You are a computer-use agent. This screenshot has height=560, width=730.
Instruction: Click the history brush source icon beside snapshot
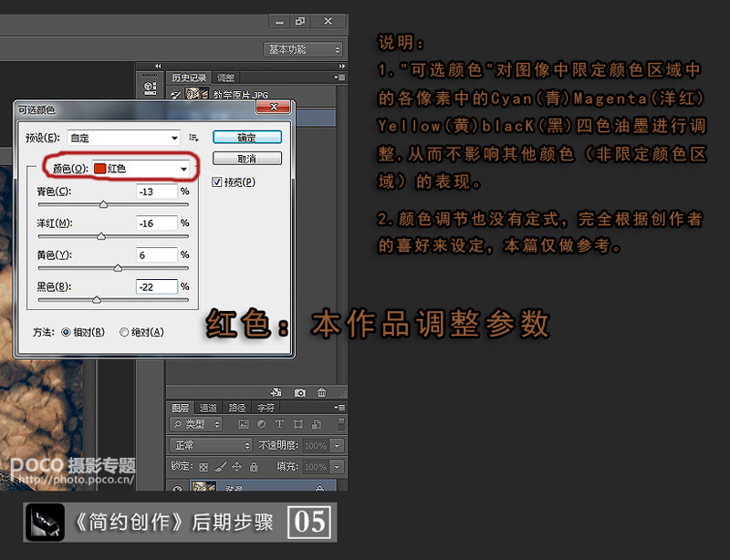[x=175, y=95]
